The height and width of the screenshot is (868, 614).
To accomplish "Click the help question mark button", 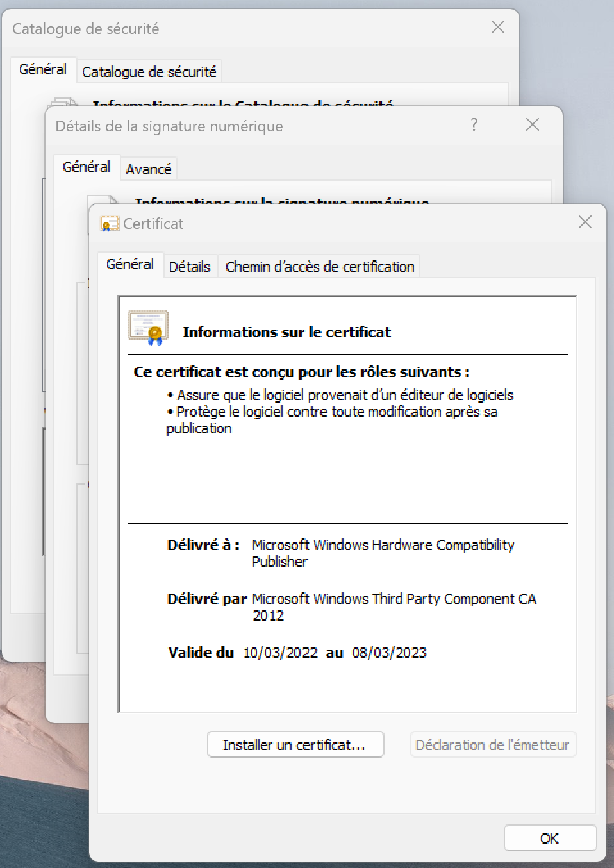I will (474, 124).
